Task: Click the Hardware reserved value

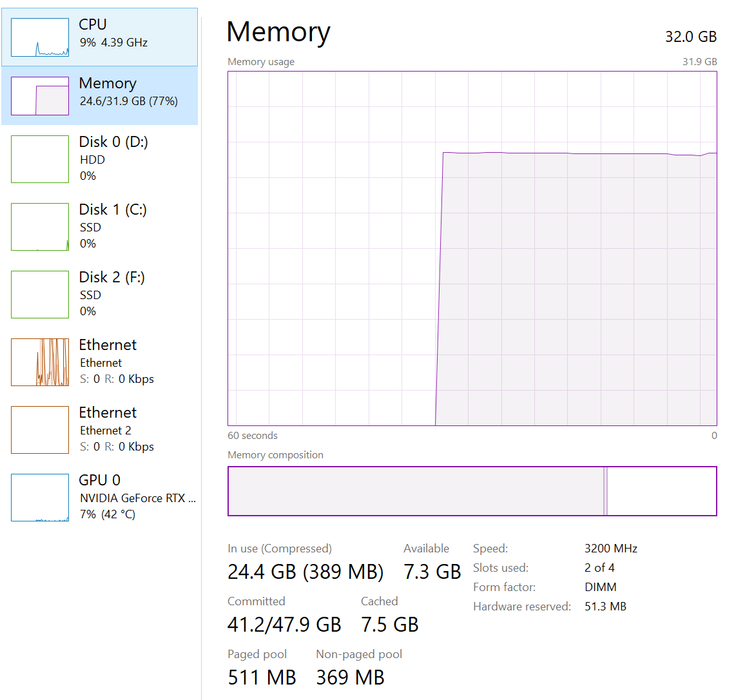Action: pos(605,607)
